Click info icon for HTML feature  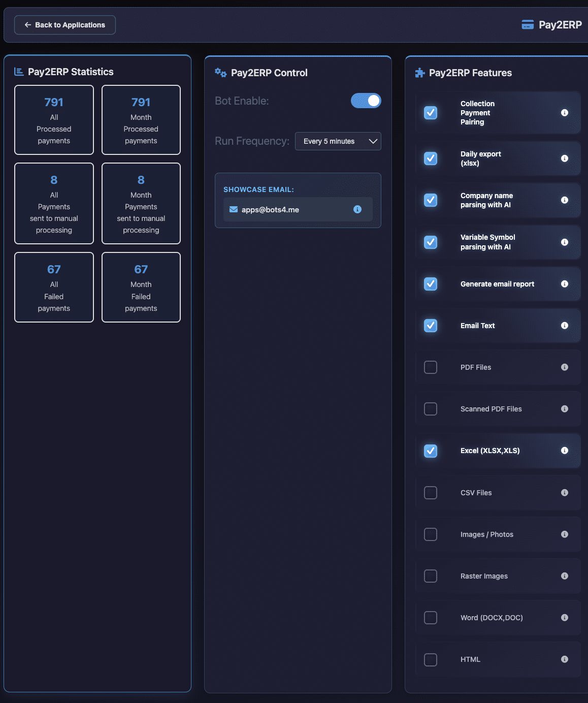(x=564, y=659)
